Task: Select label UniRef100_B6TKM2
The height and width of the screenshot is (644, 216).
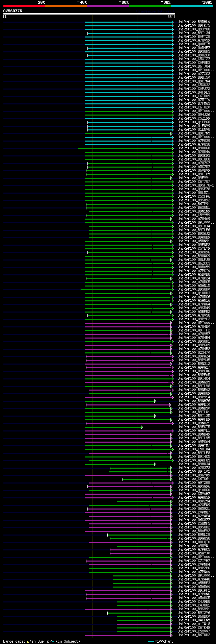Action: pos(194,635)
